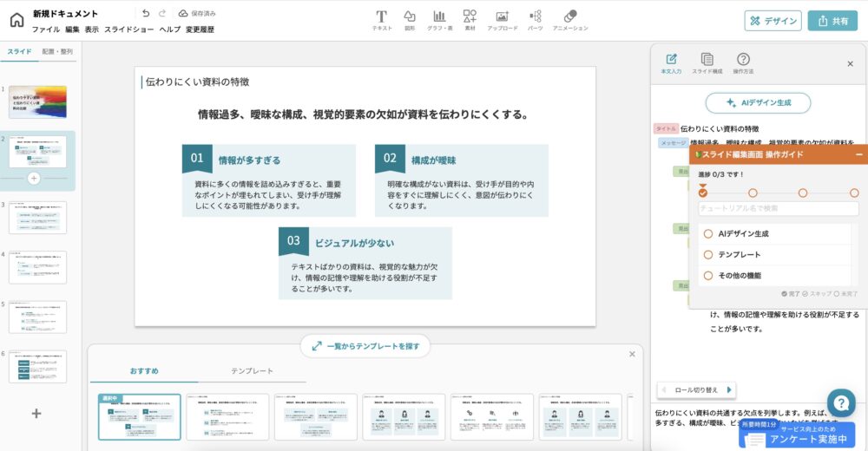Image resolution: width=868 pixels, height=451 pixels.
Task: Click the チュートリアル名で検索 search field
Action: point(778,208)
